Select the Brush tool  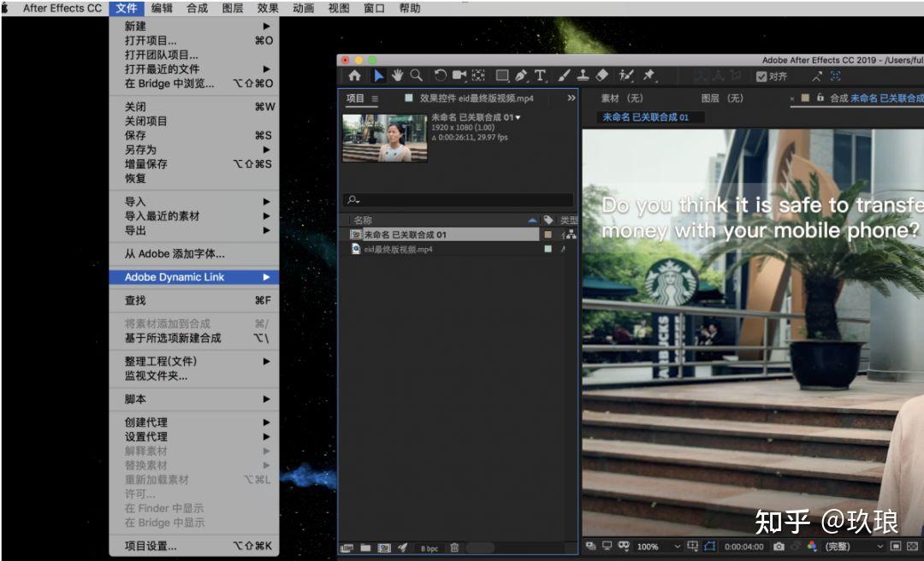coord(564,75)
